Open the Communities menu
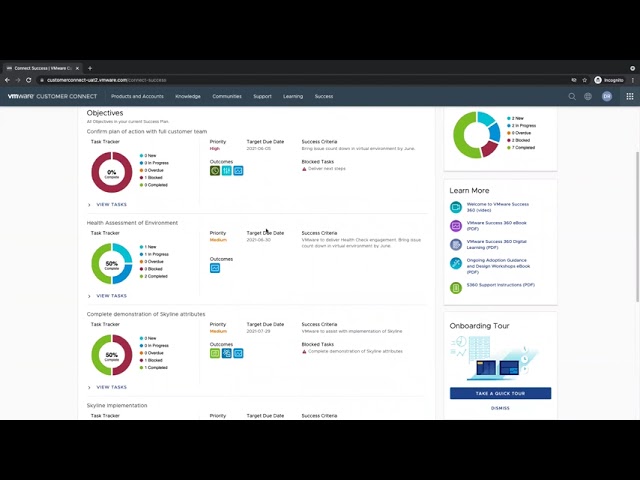This screenshot has width=640, height=480. tap(227, 96)
